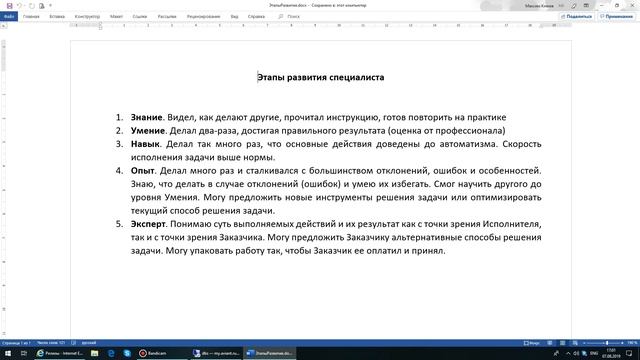Click the pen icon in the title bar
The image size is (640, 360).
(574, 6)
